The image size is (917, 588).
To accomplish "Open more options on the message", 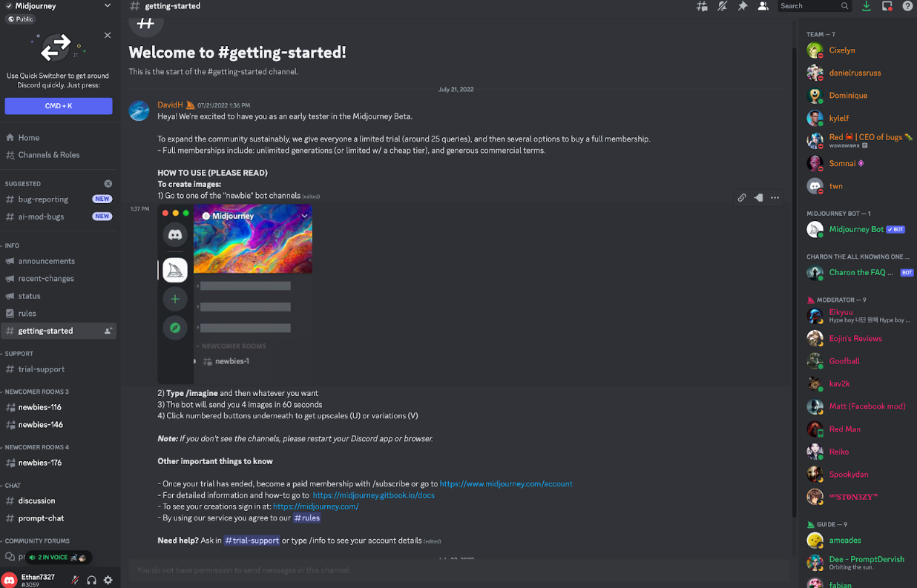I will pos(775,198).
